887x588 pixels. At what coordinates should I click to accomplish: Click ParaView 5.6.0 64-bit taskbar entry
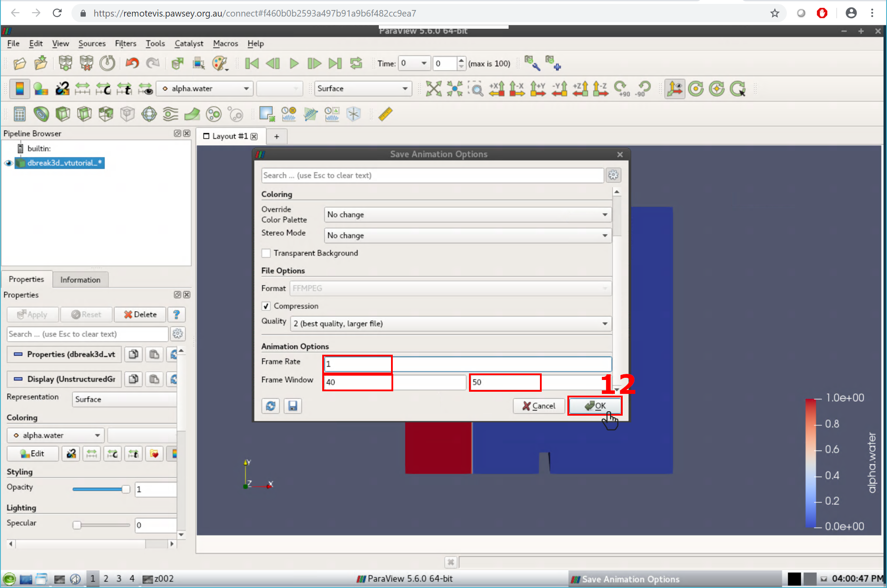[405, 579]
